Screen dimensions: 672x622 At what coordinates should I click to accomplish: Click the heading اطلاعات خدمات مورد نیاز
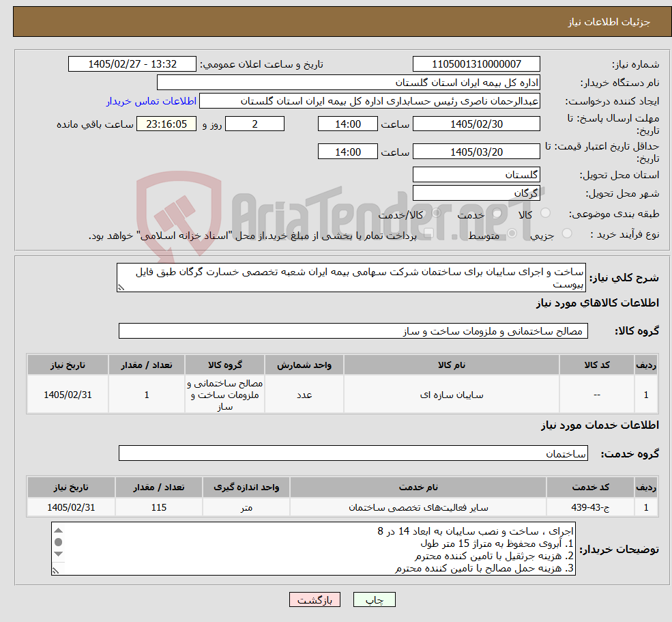click(x=600, y=425)
